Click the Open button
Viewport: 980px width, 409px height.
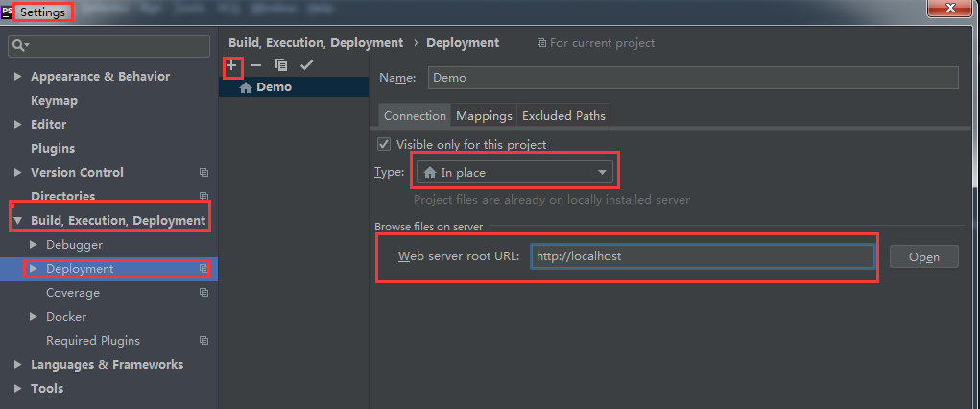(923, 257)
